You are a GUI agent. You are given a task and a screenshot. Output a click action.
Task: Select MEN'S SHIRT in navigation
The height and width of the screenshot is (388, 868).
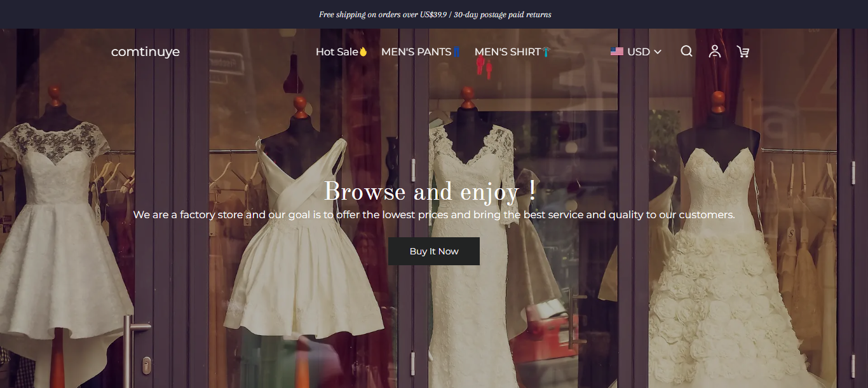[x=507, y=52]
